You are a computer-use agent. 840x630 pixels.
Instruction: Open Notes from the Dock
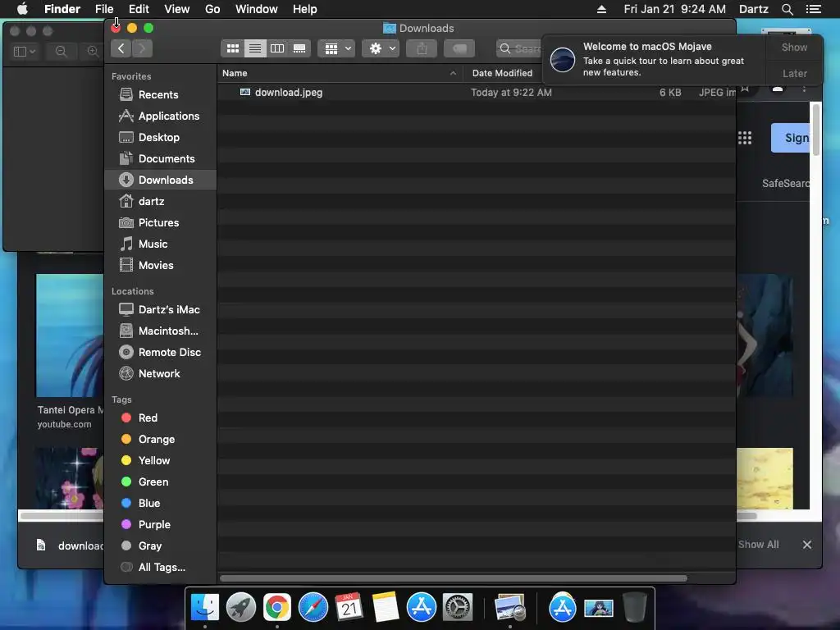(x=386, y=608)
